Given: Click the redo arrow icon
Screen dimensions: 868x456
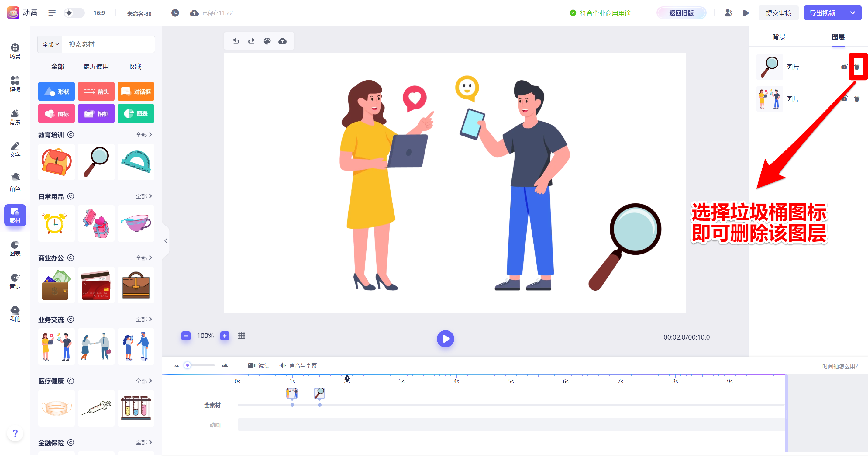Looking at the screenshot, I should click(251, 41).
